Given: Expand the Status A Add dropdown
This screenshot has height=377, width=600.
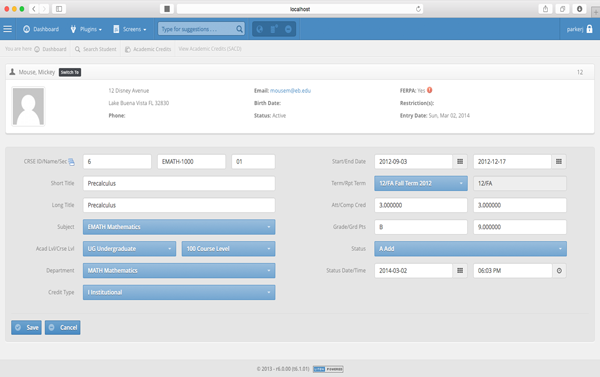Looking at the screenshot, I should (x=471, y=249).
